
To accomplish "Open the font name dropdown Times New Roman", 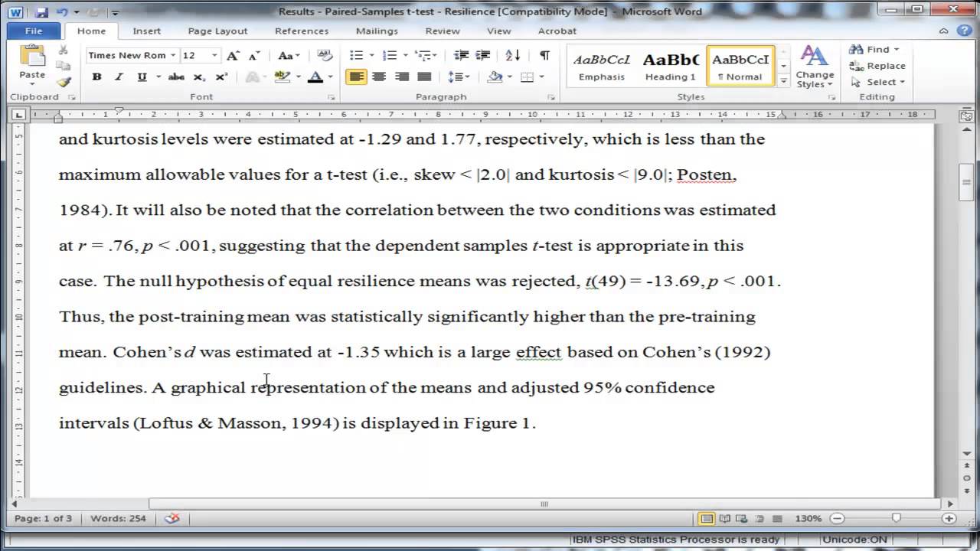I will 173,55.
